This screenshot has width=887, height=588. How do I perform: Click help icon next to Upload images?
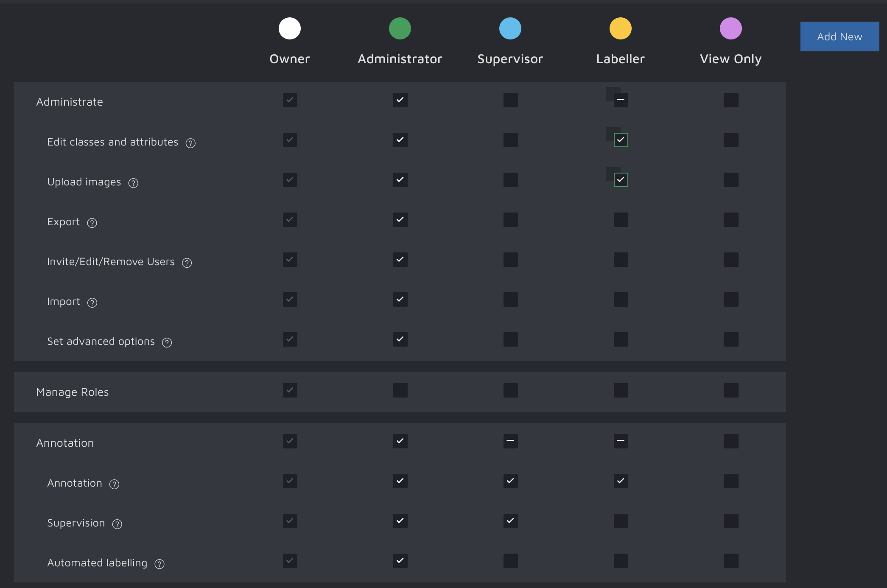tap(133, 183)
